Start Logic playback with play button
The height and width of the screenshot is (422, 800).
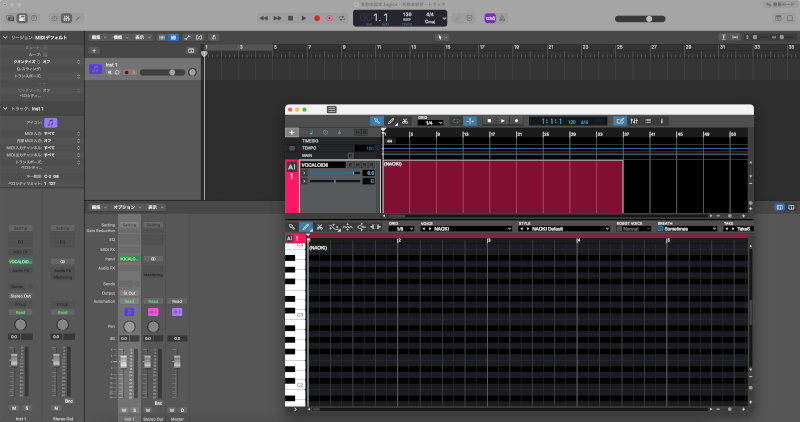coord(304,18)
